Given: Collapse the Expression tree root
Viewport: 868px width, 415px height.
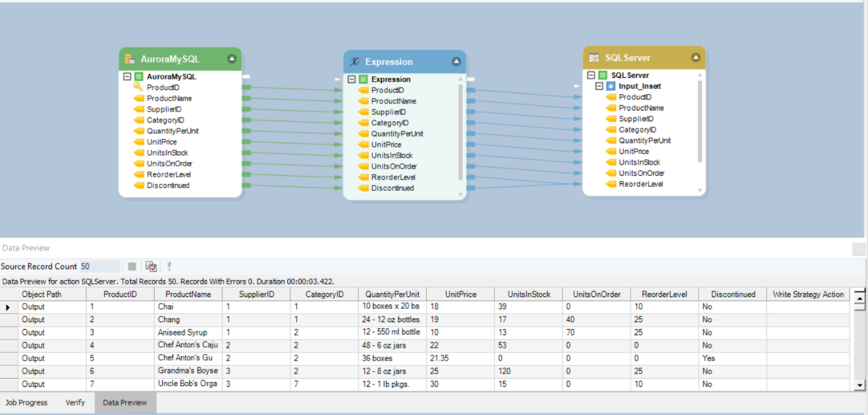Looking at the screenshot, I should [x=351, y=79].
